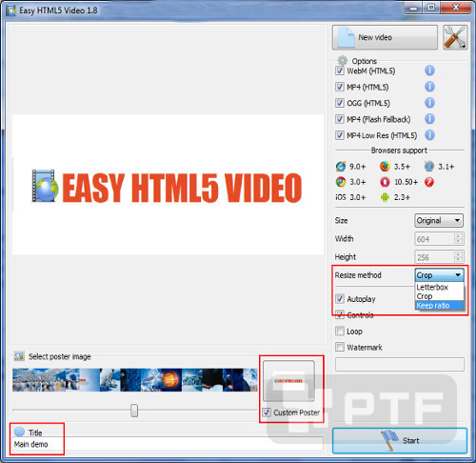Click the Firefox 3.5+ browser icon

click(x=385, y=166)
